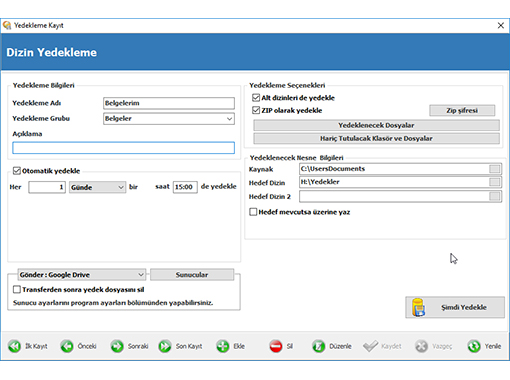Viewport: 510px width, 380px height.
Task: Browse for Kaynak source folder
Action: point(495,169)
